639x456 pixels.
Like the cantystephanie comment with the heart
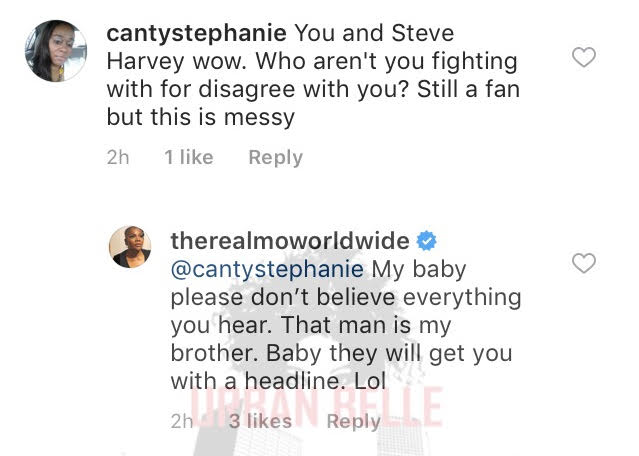coord(584,57)
